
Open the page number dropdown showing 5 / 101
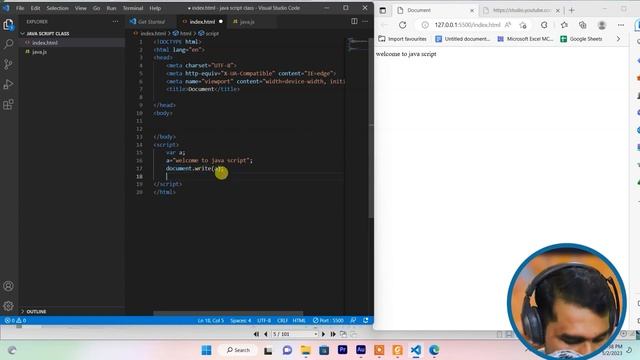pos(316,334)
